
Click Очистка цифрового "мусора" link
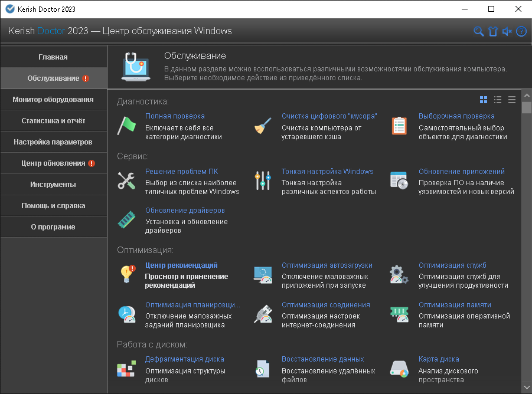click(329, 116)
